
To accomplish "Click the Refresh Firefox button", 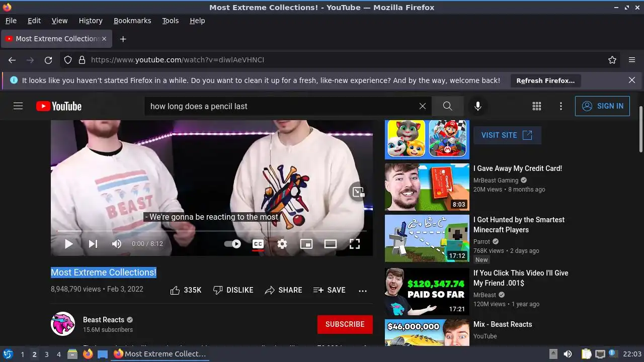I will pos(545,80).
